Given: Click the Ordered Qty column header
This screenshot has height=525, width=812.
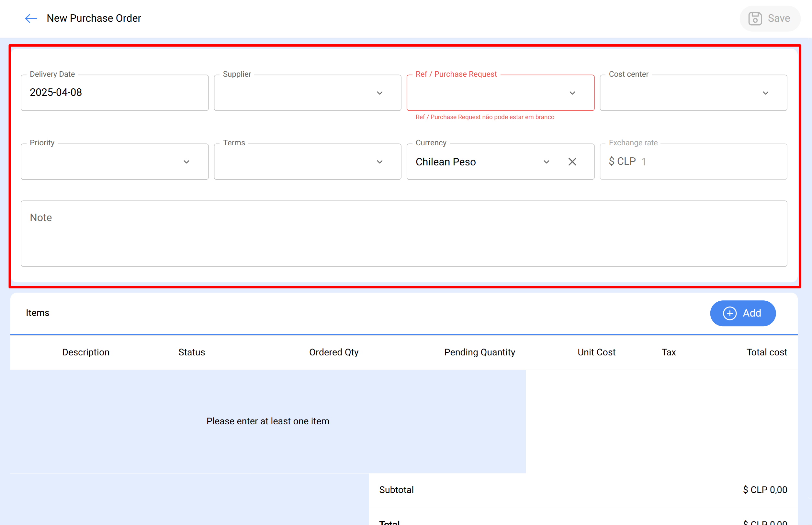Looking at the screenshot, I should (333, 352).
